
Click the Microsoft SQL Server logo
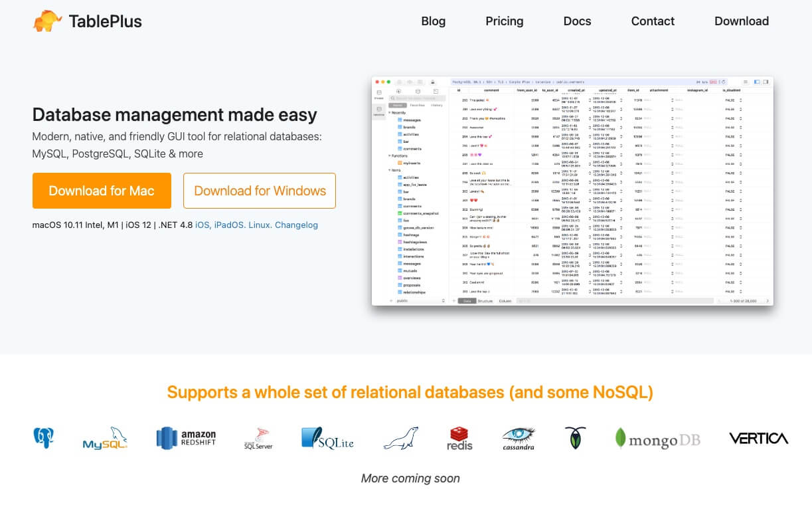pos(258,439)
